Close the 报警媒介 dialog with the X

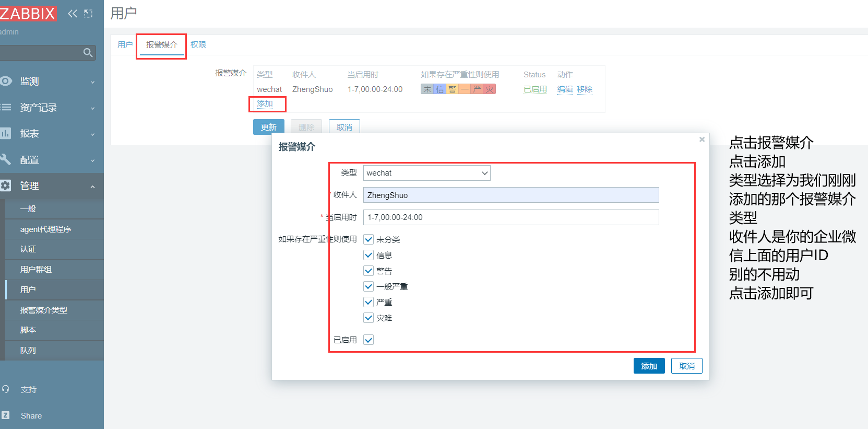[x=702, y=139]
